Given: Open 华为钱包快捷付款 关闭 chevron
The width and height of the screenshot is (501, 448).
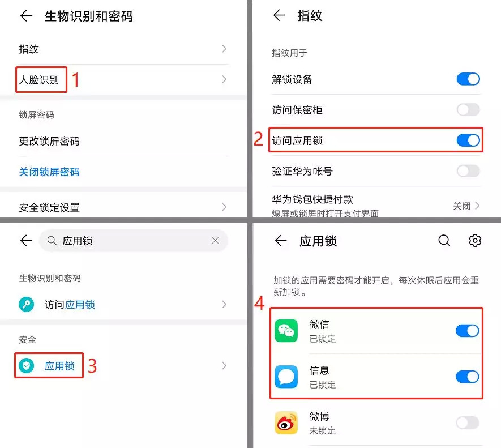Looking at the screenshot, I should (x=477, y=206).
